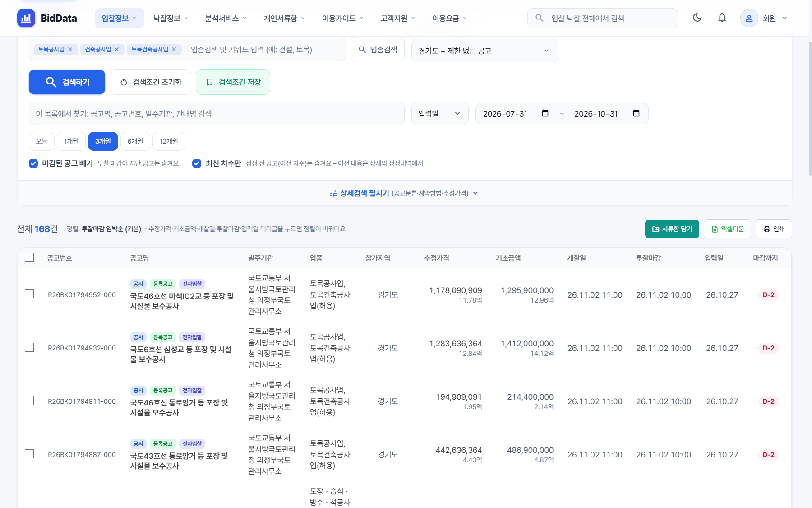Click the 업종검색 search button

[x=378, y=50]
